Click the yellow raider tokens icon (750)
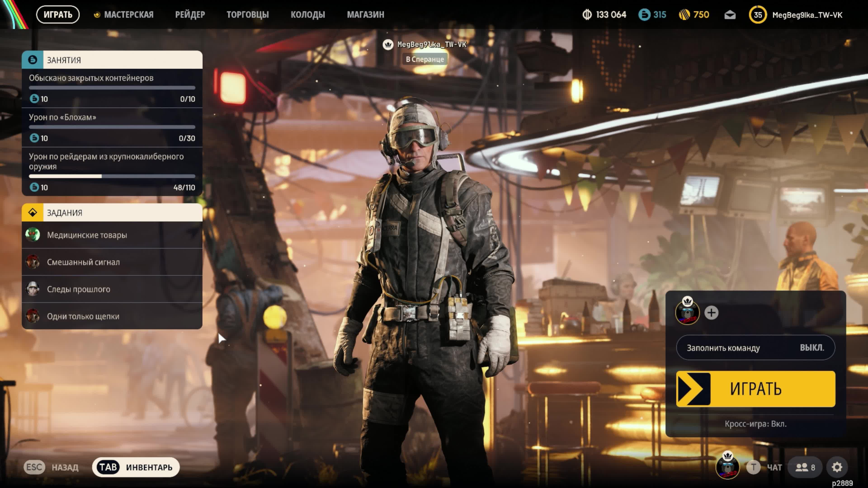Screen dimensions: 868x488 [684, 15]
